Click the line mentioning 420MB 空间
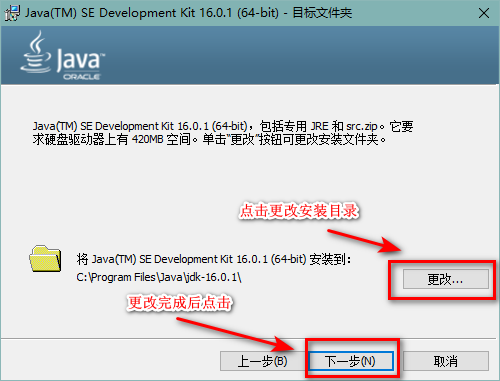The height and width of the screenshot is (381, 500). click(x=209, y=139)
